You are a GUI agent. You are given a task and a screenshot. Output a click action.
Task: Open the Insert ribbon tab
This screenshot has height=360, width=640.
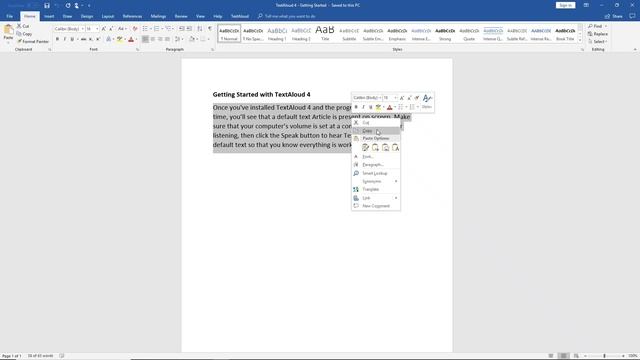click(49, 16)
